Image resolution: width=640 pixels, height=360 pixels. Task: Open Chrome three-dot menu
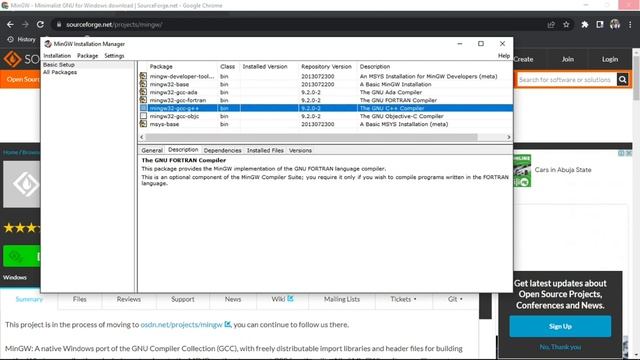pos(630,24)
